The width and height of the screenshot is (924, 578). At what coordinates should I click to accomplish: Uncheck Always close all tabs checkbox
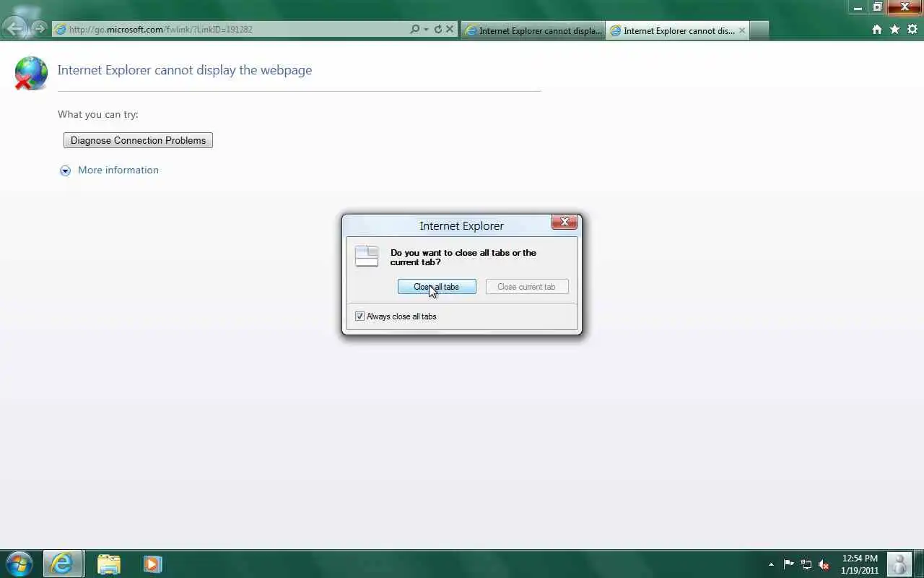pos(359,316)
